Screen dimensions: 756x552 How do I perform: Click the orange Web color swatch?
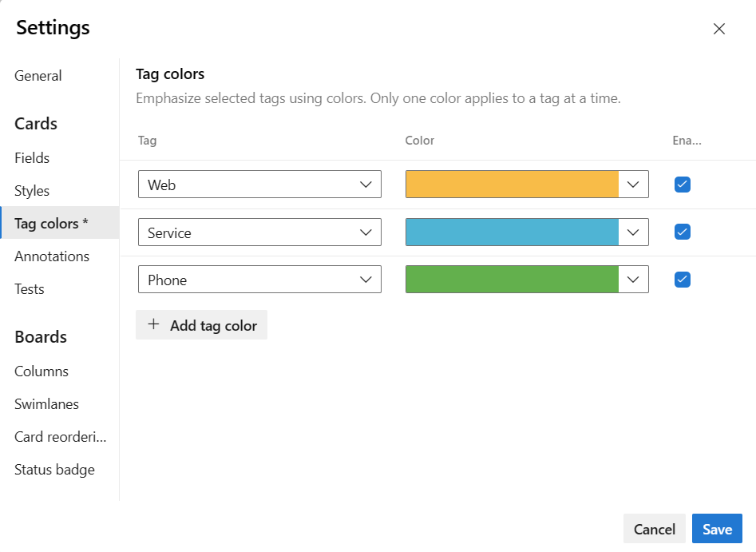512,185
